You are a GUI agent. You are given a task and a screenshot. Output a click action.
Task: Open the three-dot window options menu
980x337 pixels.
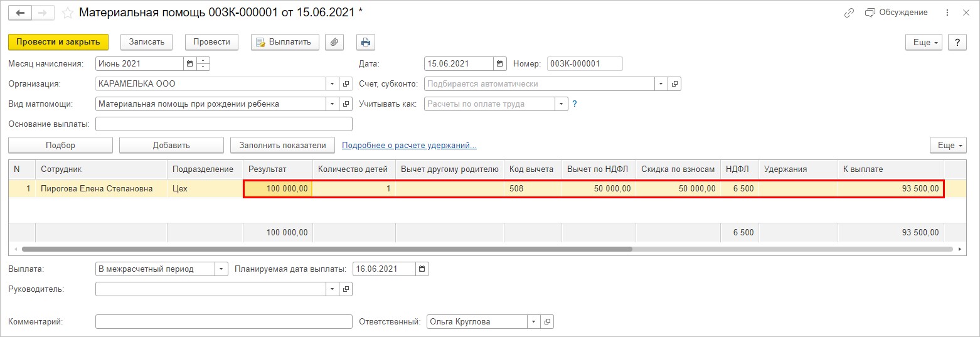coord(946,13)
